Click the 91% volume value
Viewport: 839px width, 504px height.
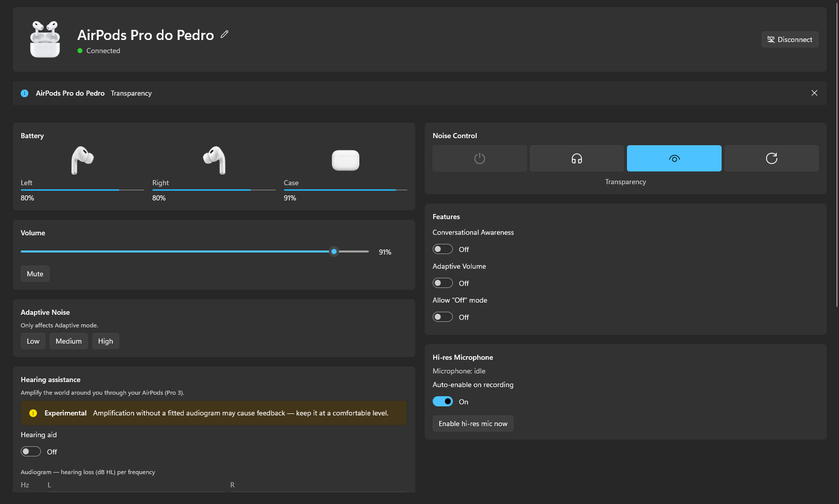point(385,252)
